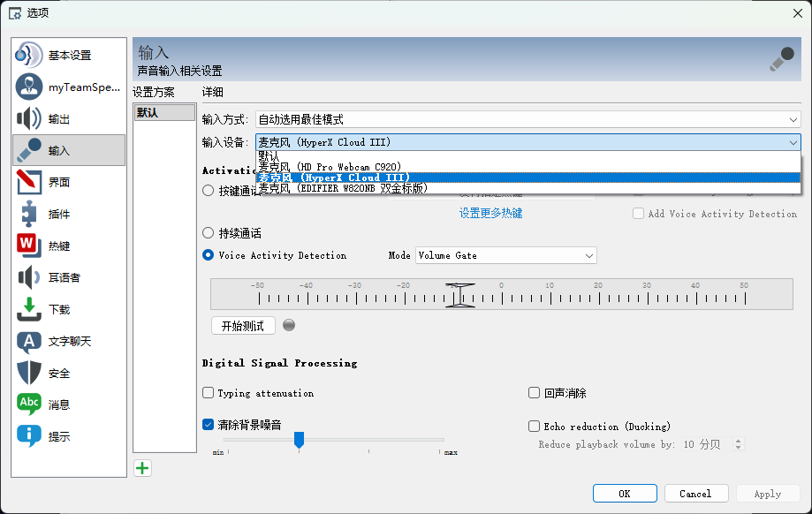Image resolution: width=812 pixels, height=514 pixels.
Task: Click the Cancel button
Action: tap(696, 494)
